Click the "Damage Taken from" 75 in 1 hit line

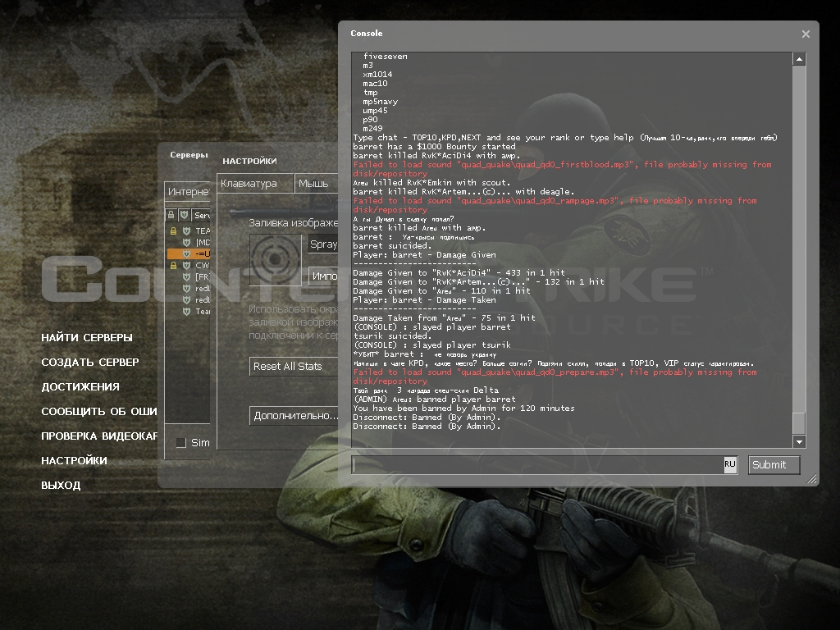pyautogui.click(x=444, y=317)
